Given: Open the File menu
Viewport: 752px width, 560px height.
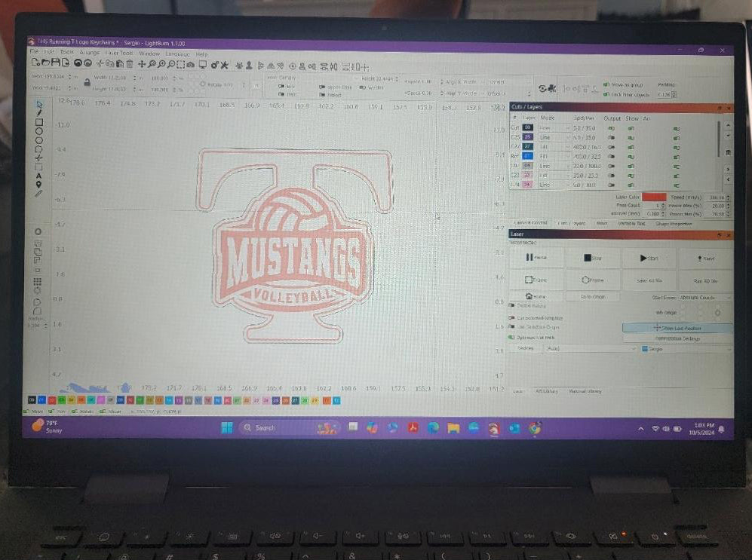Looking at the screenshot, I should [x=34, y=51].
